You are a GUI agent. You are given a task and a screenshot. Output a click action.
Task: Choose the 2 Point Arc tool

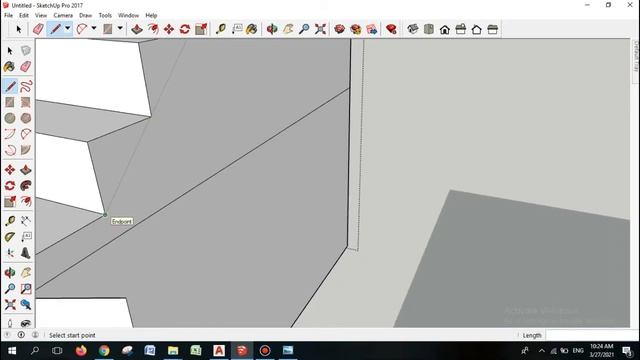pyautogui.click(x=26, y=134)
